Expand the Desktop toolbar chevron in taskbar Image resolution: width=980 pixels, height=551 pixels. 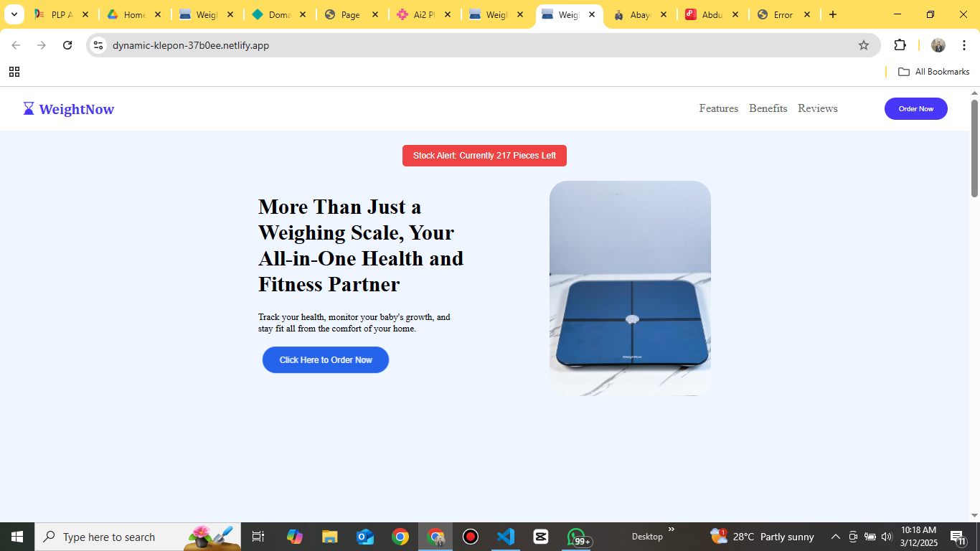click(x=672, y=529)
